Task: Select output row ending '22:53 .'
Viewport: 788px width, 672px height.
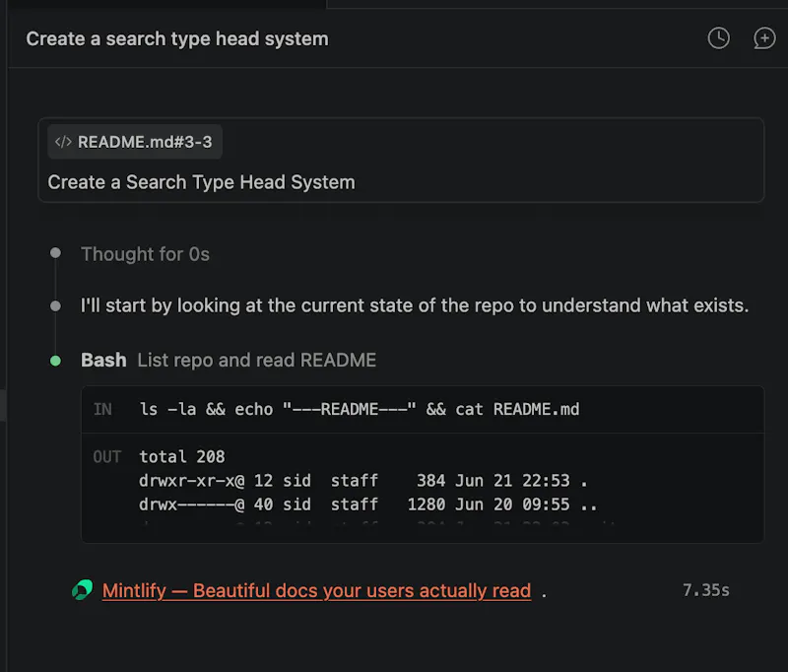Action: (363, 481)
